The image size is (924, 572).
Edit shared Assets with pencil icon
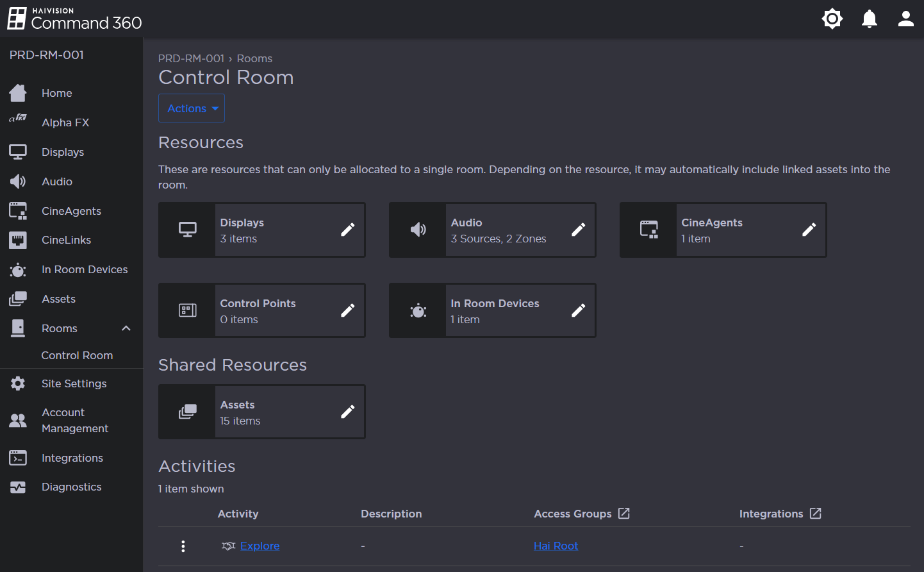click(x=347, y=412)
